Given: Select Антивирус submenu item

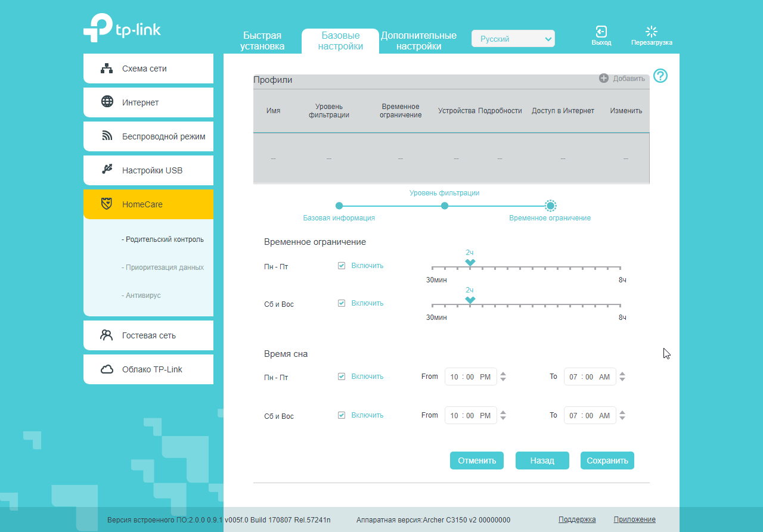Looking at the screenshot, I should pos(141,295).
